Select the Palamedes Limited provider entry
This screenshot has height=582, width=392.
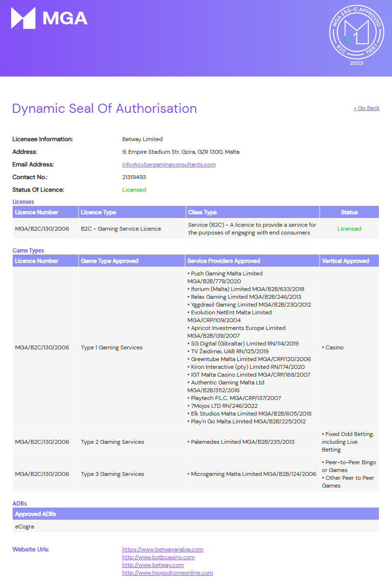tap(241, 442)
